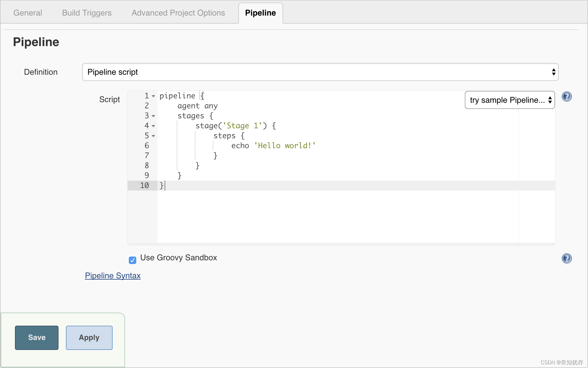Click line number 6 in the editor gutter
588x368 pixels.
click(x=147, y=145)
